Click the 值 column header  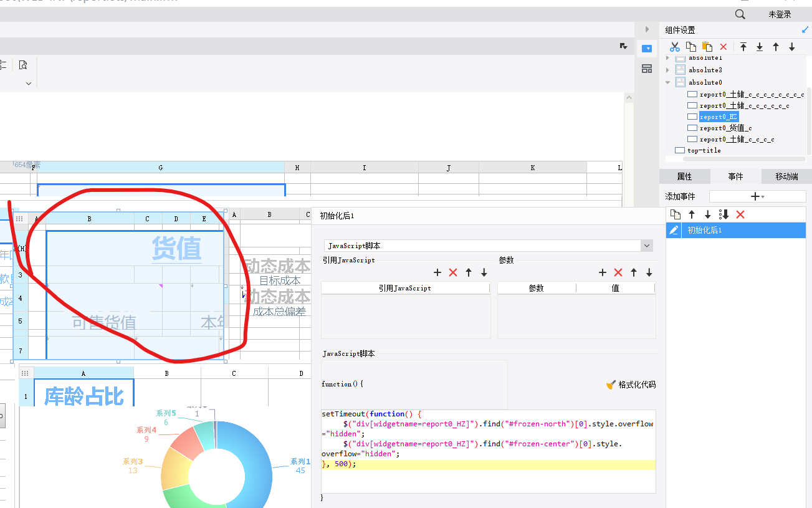coord(615,288)
